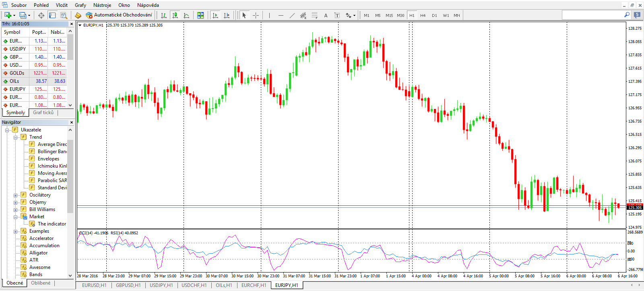The width and height of the screenshot is (644, 291).
Task: Tile windows with the grid icon
Action: pyautogui.click(x=200, y=15)
